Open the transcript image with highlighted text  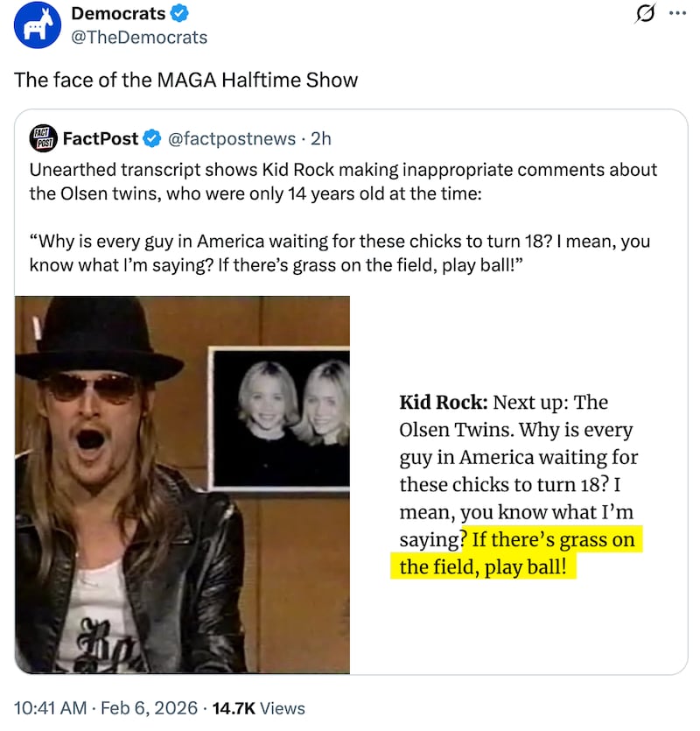[519, 484]
